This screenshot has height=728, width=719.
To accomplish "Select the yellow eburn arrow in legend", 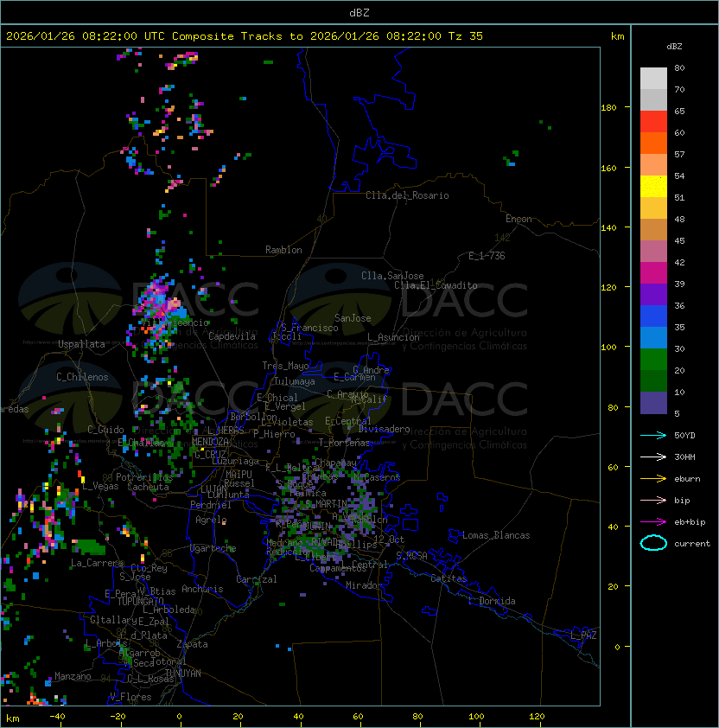I will point(653,479).
